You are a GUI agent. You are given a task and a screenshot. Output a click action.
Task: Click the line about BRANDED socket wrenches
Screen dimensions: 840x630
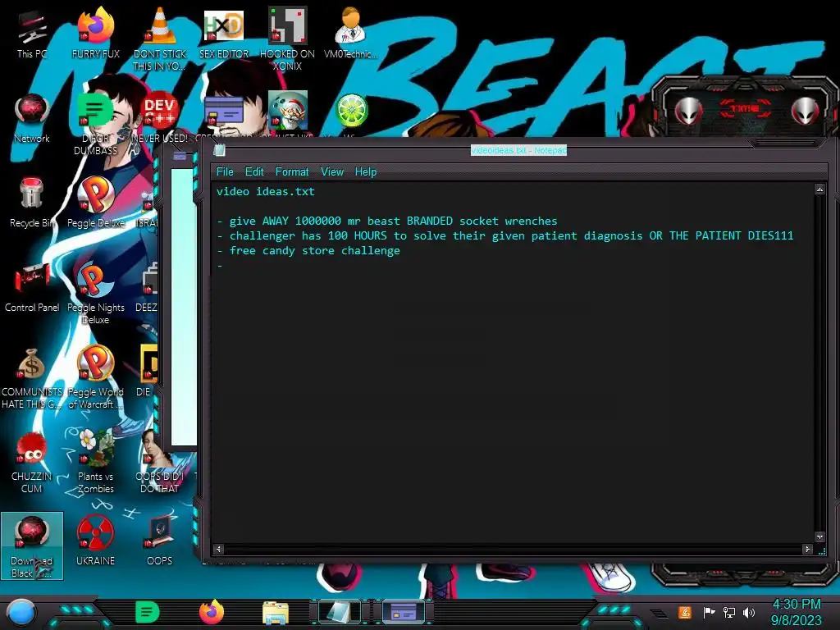point(387,221)
